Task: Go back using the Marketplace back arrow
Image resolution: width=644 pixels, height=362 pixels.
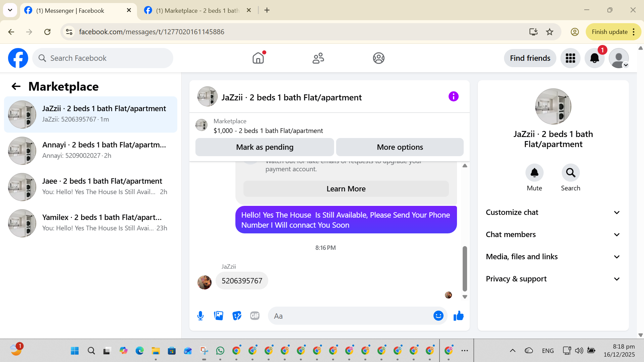Action: 16,87
